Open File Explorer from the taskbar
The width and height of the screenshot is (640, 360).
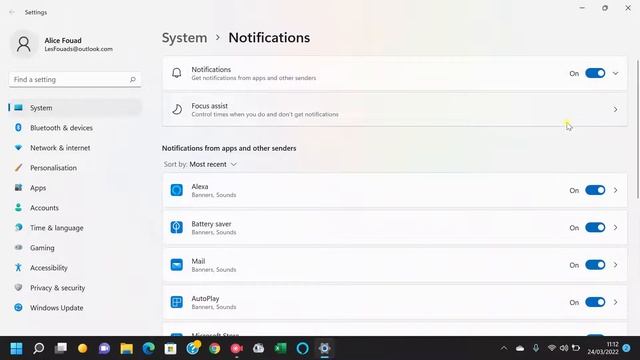coord(127,348)
